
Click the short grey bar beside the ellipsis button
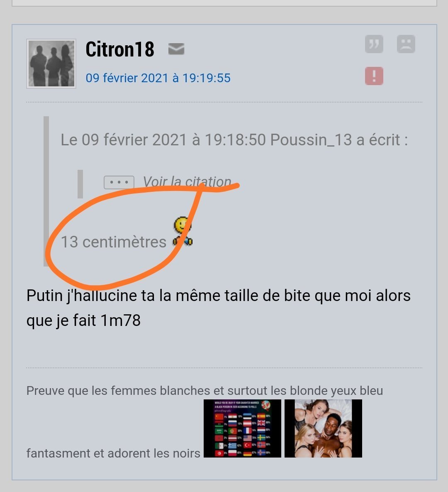80,184
